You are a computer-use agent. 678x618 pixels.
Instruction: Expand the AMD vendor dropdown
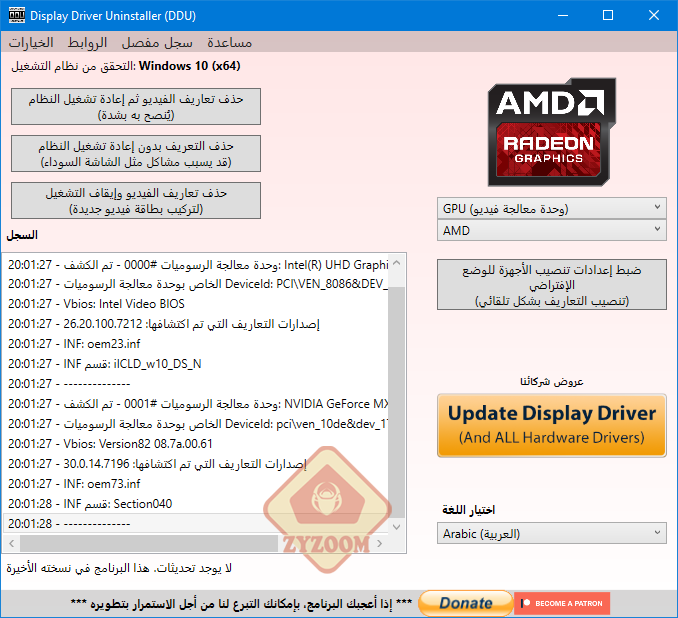(x=552, y=230)
